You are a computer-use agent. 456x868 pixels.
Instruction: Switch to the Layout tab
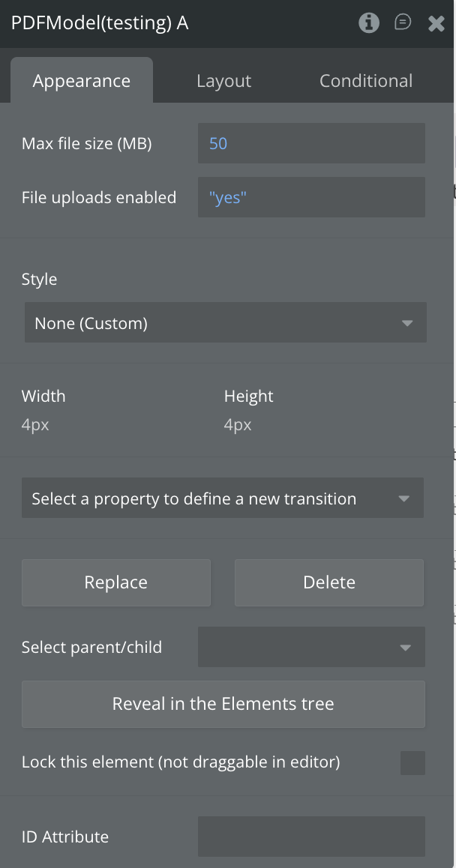pos(223,81)
